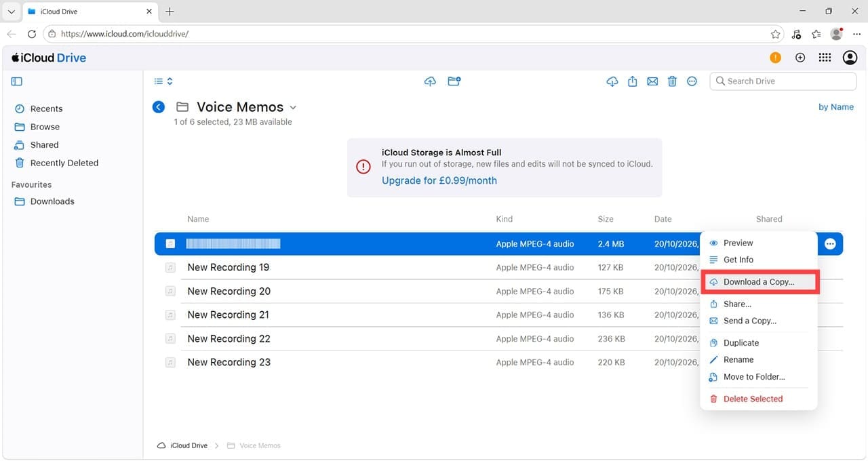Image resolution: width=868 pixels, height=461 pixels.
Task: Click the browser back arrow
Action: [12, 34]
